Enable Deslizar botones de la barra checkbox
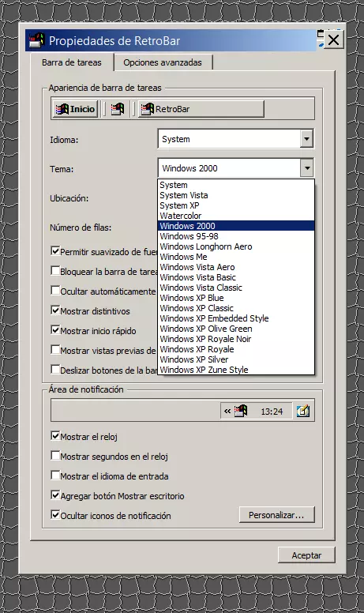364x613 pixels. tap(55, 370)
